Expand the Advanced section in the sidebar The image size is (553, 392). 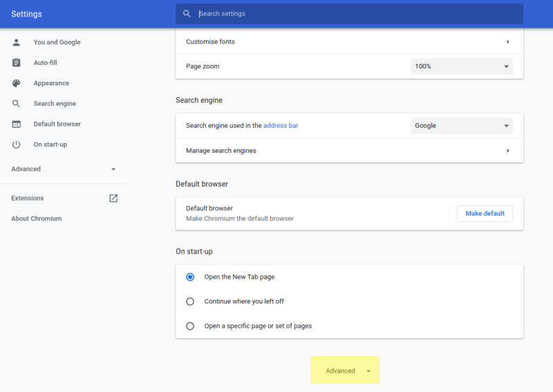click(x=64, y=169)
